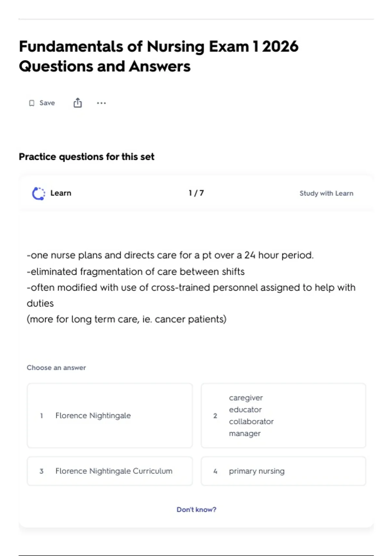Viewport: 392px width, 556px height.
Task: Click the Save label text
Action: point(47,103)
